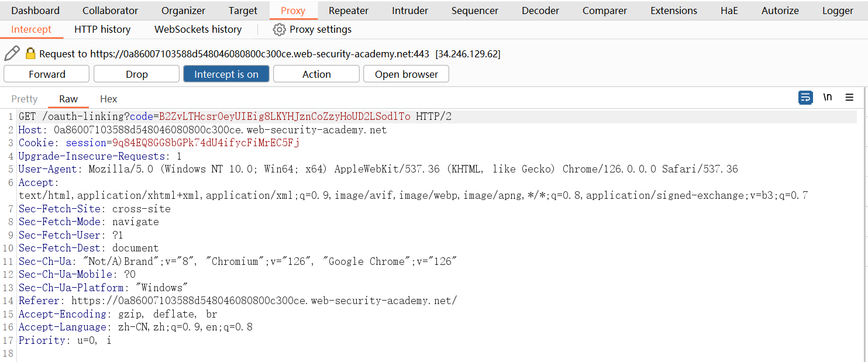Viewport: 868px width, 362px height.
Task: Switch to Hex message view
Action: (109, 99)
